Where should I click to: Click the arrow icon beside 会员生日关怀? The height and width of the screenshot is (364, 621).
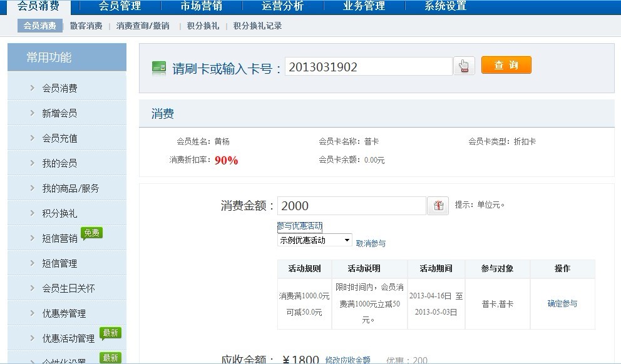point(32,288)
